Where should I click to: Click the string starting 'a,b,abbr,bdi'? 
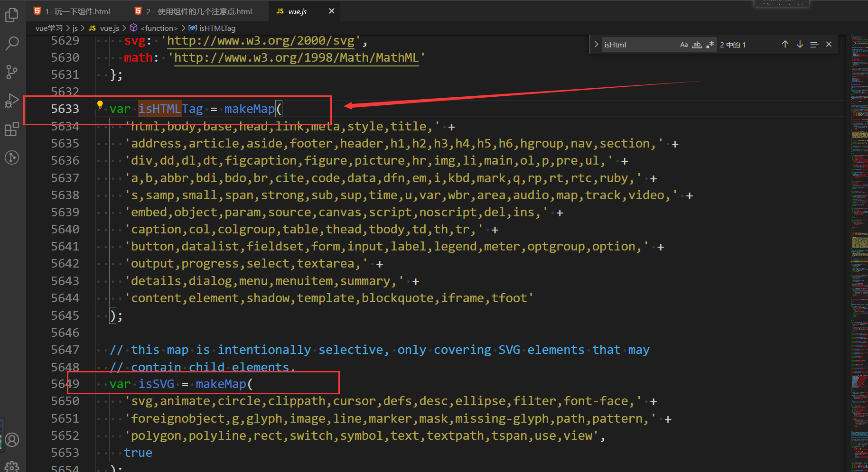click(x=383, y=178)
